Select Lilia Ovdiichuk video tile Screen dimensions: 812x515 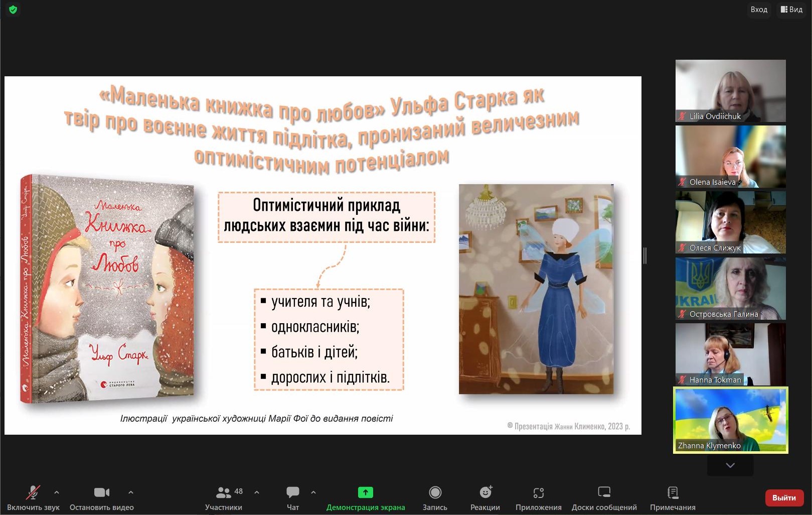[730, 91]
